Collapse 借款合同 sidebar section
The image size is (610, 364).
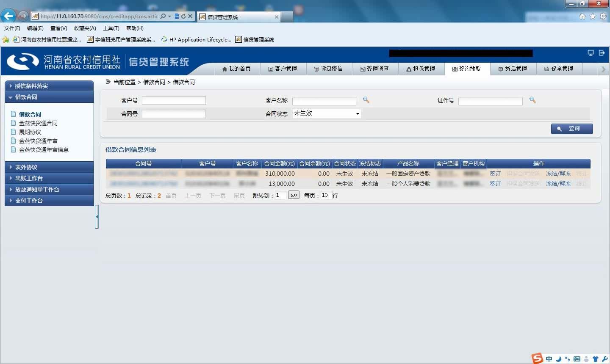tap(49, 97)
